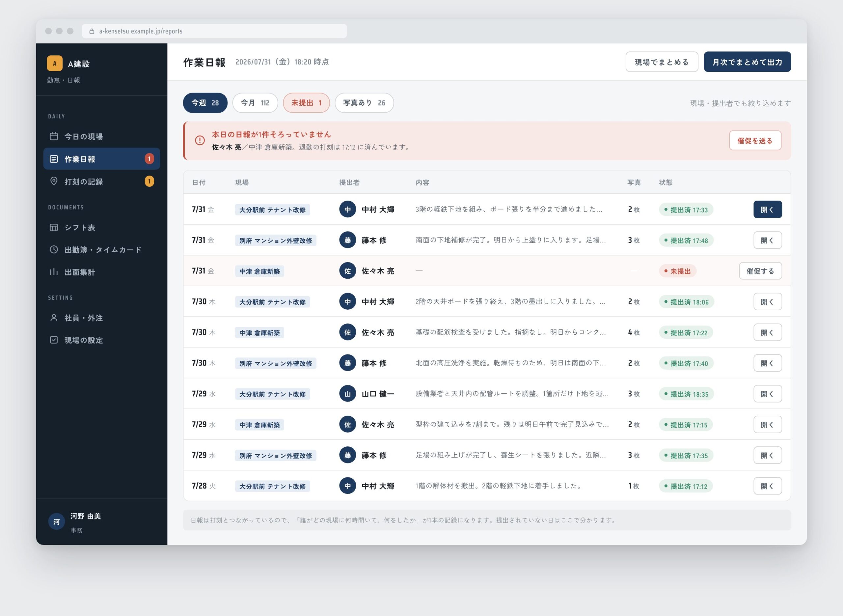Click the 提出済 18:35 status badge
This screenshot has width=843, height=616.
686,394
